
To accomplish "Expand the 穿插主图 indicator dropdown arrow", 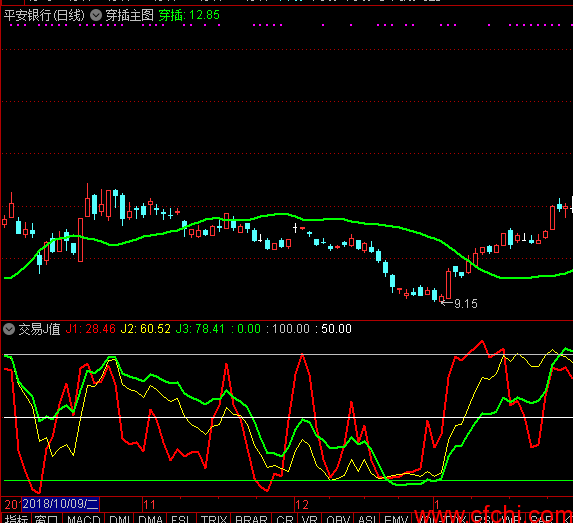I will [96, 15].
